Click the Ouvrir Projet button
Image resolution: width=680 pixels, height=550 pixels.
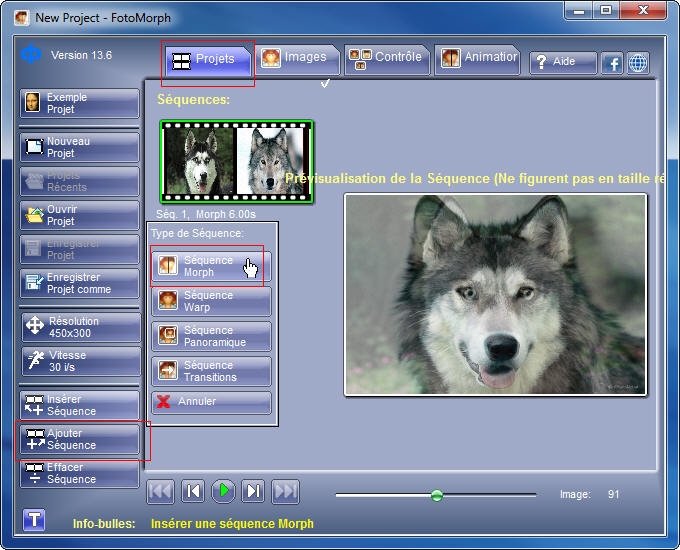80,215
